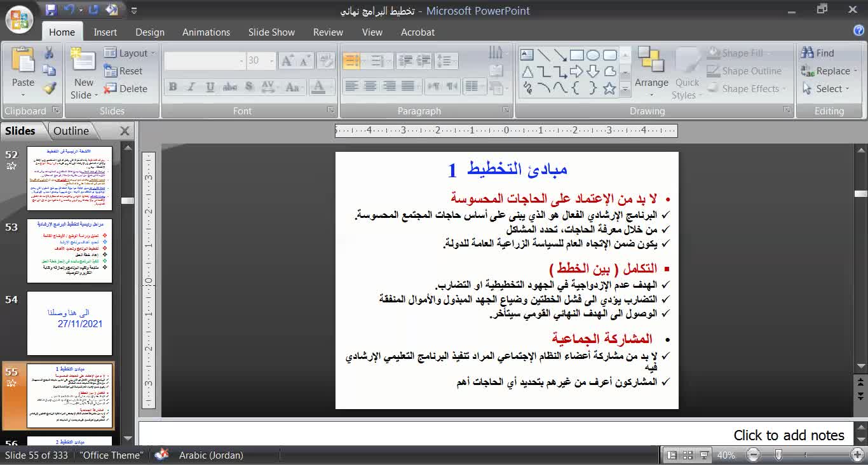This screenshot has height=465, width=868.
Task: Clear all formatting eraser icon
Action: click(326, 60)
